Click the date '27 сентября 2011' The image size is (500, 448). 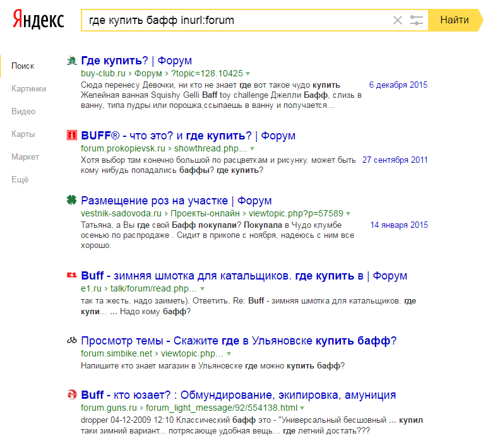395,160
